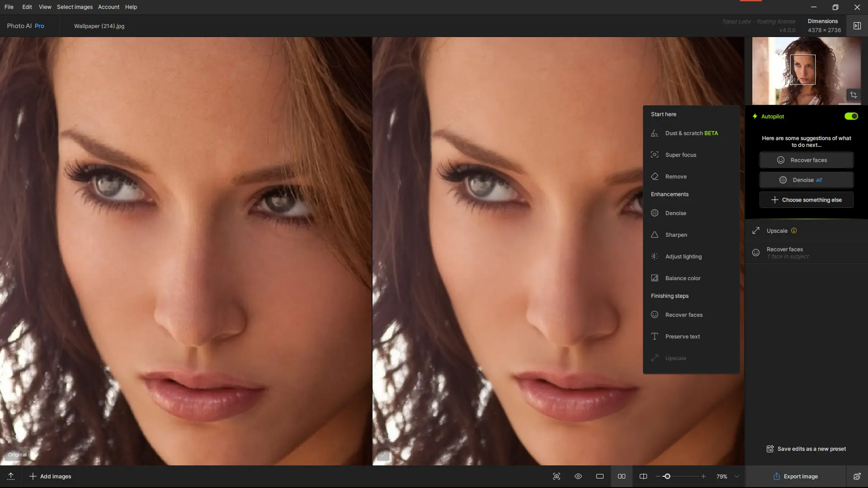Screen dimensions: 868x488
Task: Click the Preserve text option
Action: 682,337
